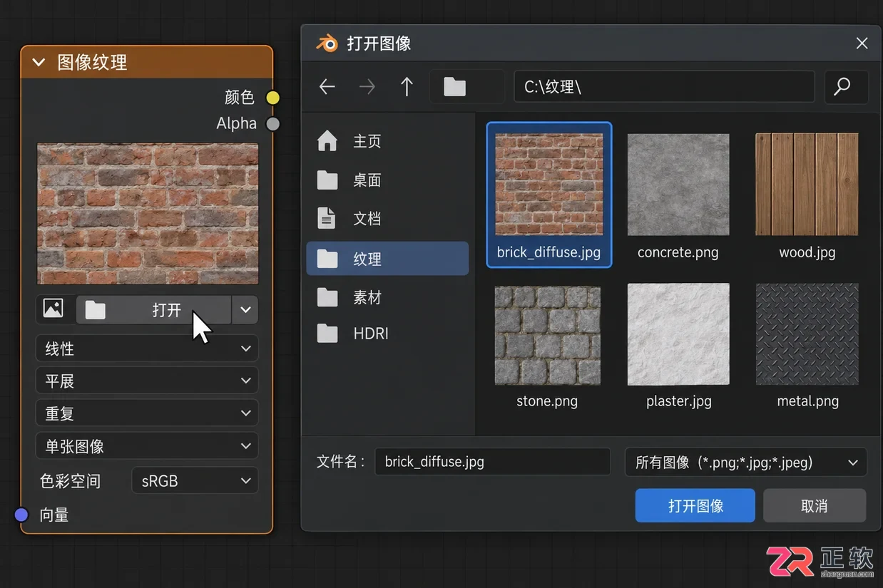Click the blue 向量 input socket
Screen dimensions: 883x588
point(21,515)
